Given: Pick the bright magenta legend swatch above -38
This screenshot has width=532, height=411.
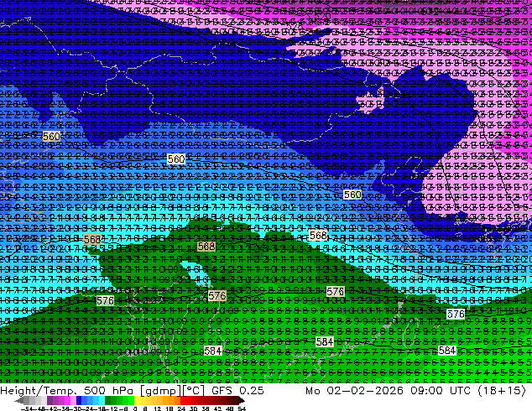Looking at the screenshot, I should [67, 400].
